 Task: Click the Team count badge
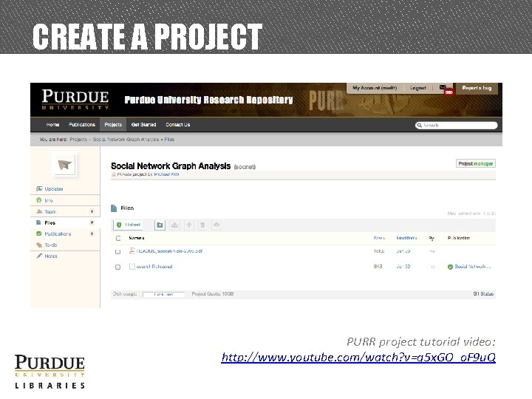(x=92, y=211)
